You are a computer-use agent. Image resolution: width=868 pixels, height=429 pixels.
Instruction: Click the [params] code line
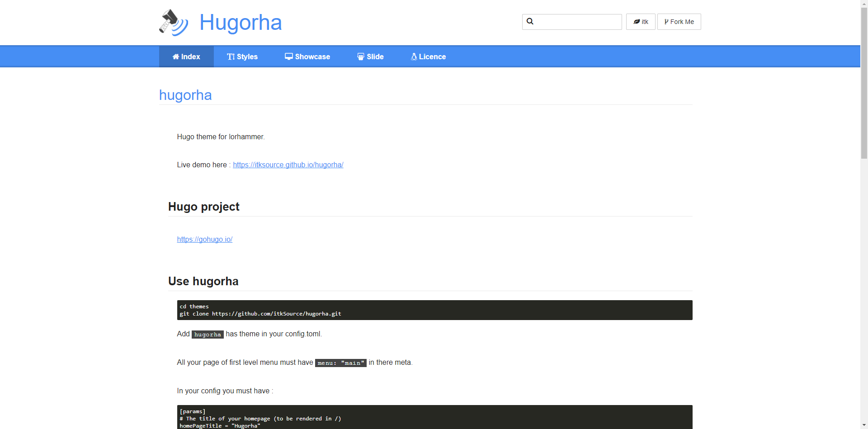point(193,411)
